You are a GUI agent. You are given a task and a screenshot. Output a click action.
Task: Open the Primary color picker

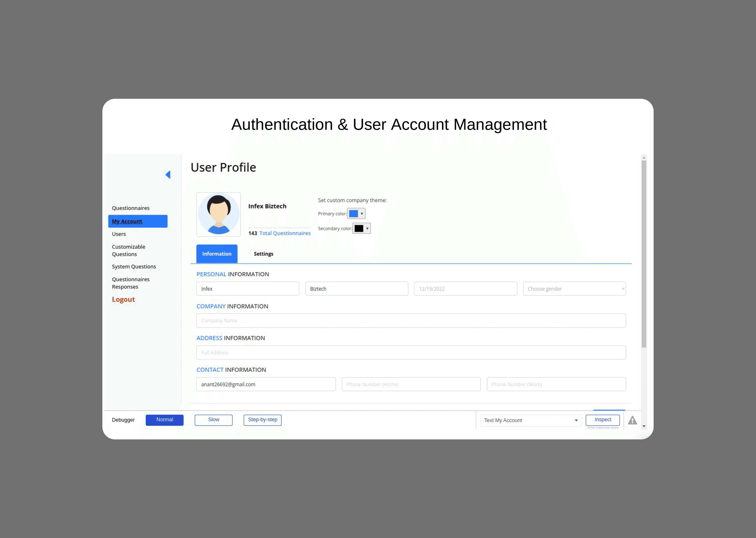(x=356, y=214)
